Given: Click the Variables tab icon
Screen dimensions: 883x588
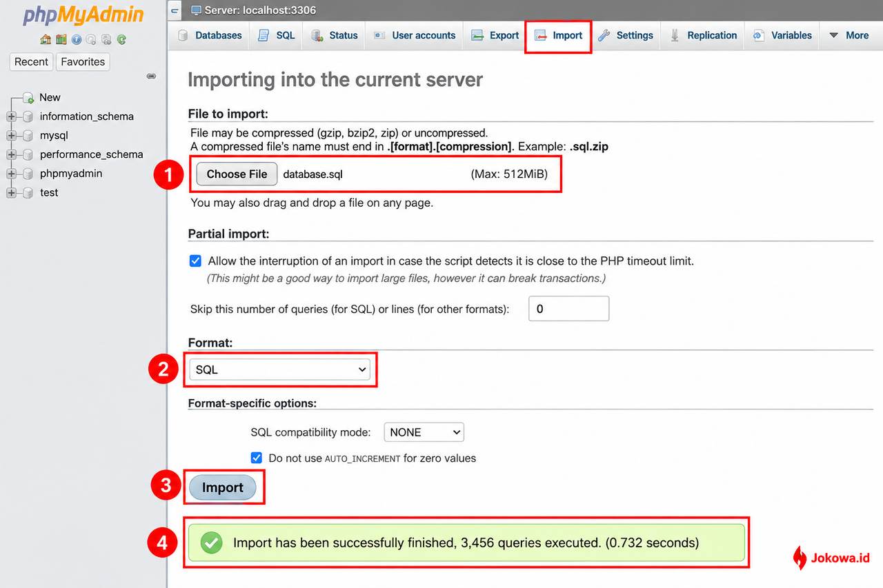Looking at the screenshot, I should click(x=759, y=35).
